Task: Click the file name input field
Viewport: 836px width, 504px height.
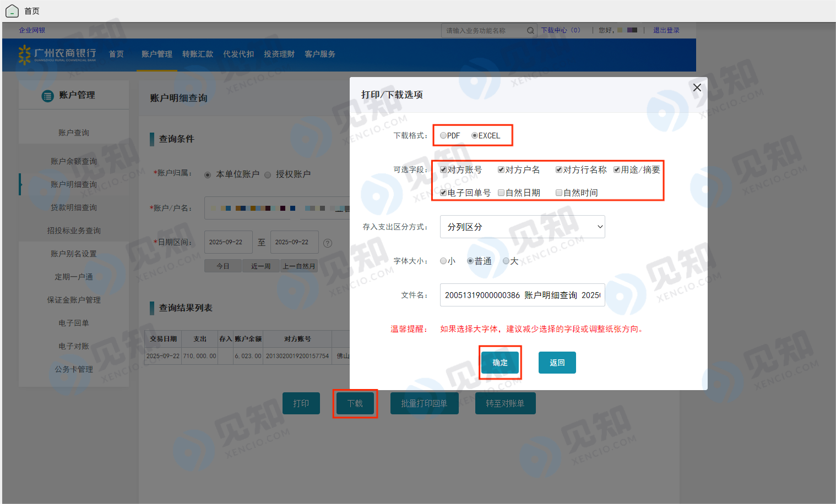Action: [522, 295]
